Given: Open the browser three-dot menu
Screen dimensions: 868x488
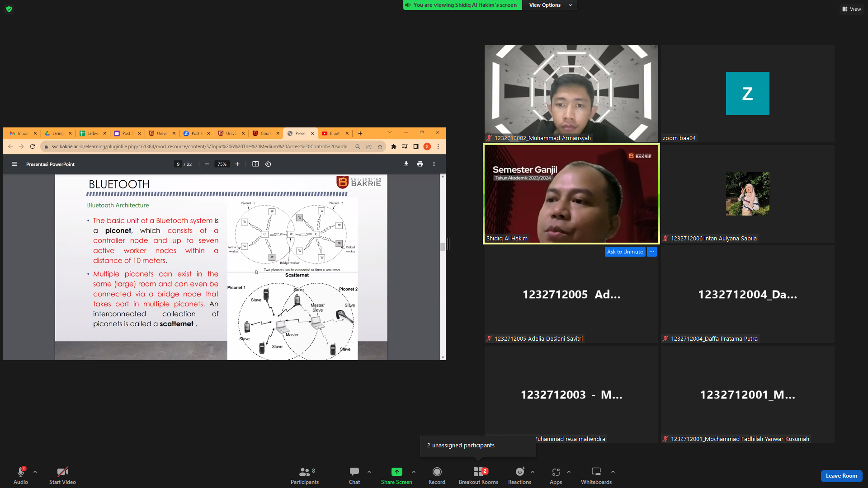Looking at the screenshot, I should [x=438, y=146].
